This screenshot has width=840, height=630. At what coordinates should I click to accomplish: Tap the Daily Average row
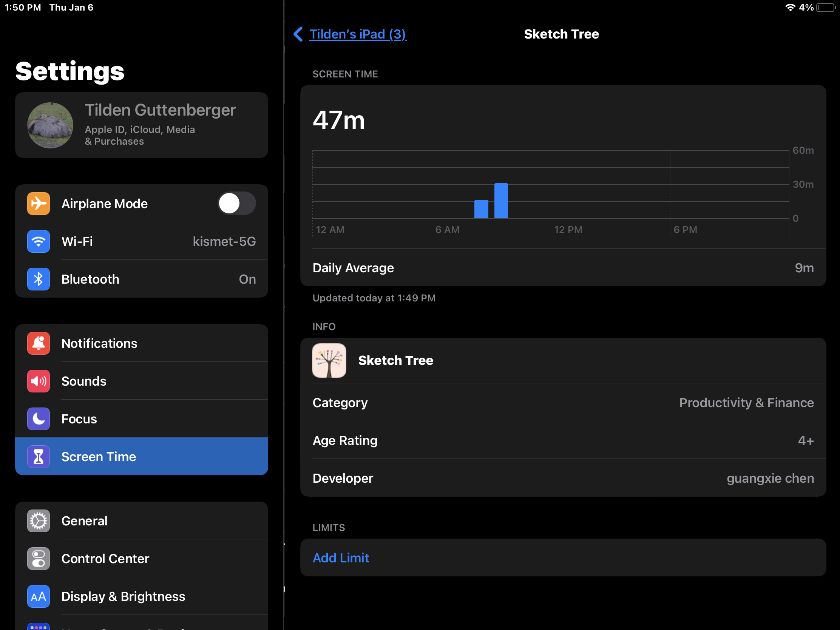coord(563,268)
